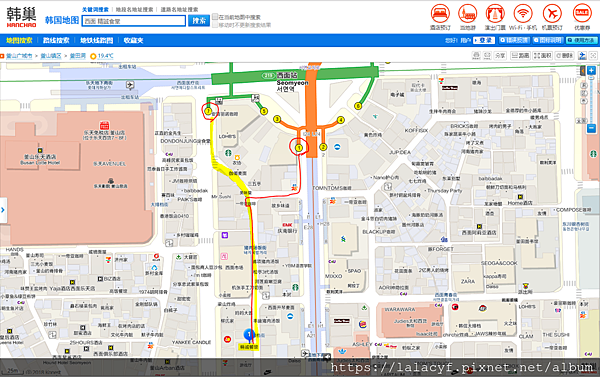Click subway exit marker 7
600x377 pixels.
[208, 111]
